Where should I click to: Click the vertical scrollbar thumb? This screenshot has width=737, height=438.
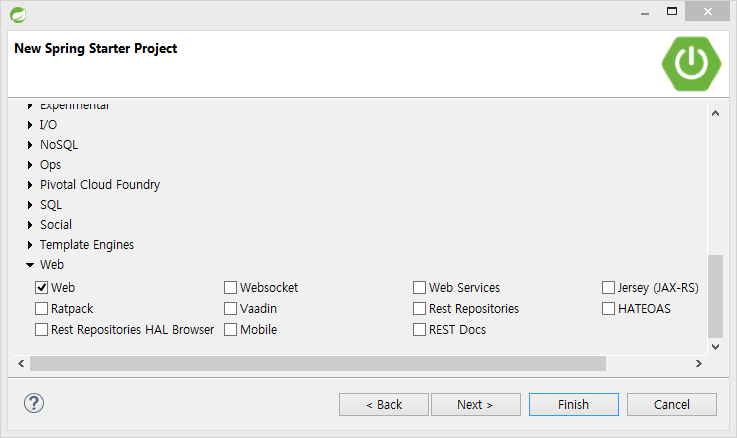coord(715,296)
